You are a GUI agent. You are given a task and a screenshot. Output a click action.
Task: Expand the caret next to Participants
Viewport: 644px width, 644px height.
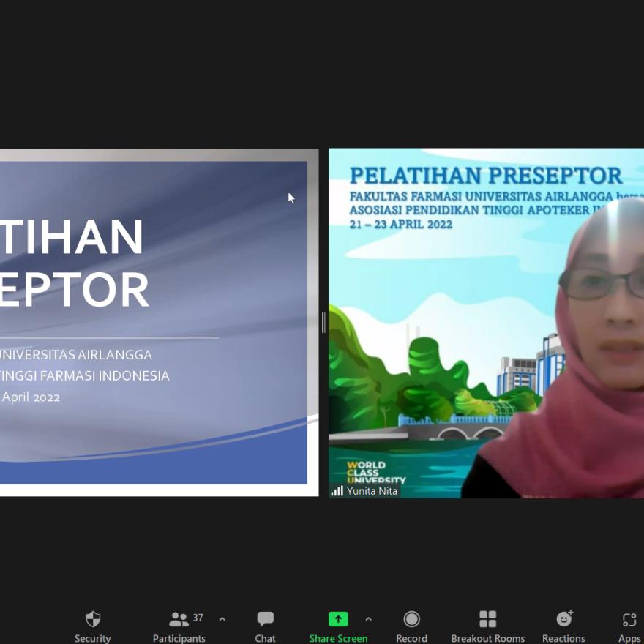click(x=222, y=619)
